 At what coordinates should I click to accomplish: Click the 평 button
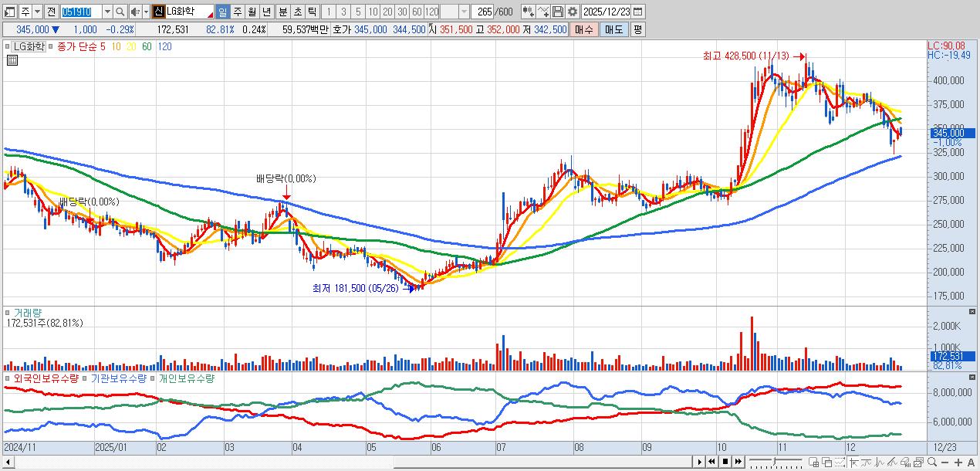[x=637, y=29]
